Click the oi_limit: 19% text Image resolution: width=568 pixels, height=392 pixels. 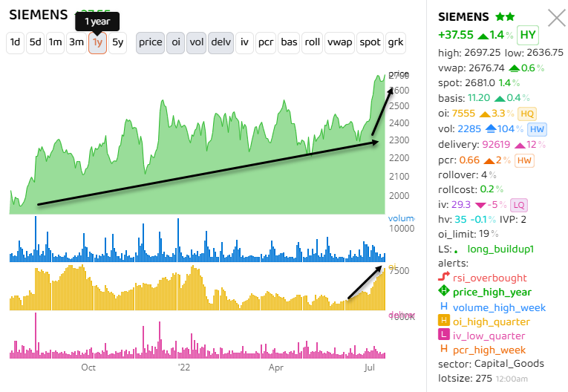(x=468, y=234)
